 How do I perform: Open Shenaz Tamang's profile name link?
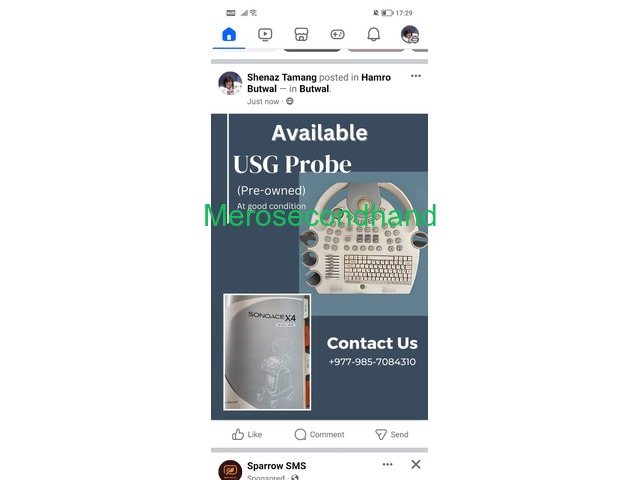point(282,77)
